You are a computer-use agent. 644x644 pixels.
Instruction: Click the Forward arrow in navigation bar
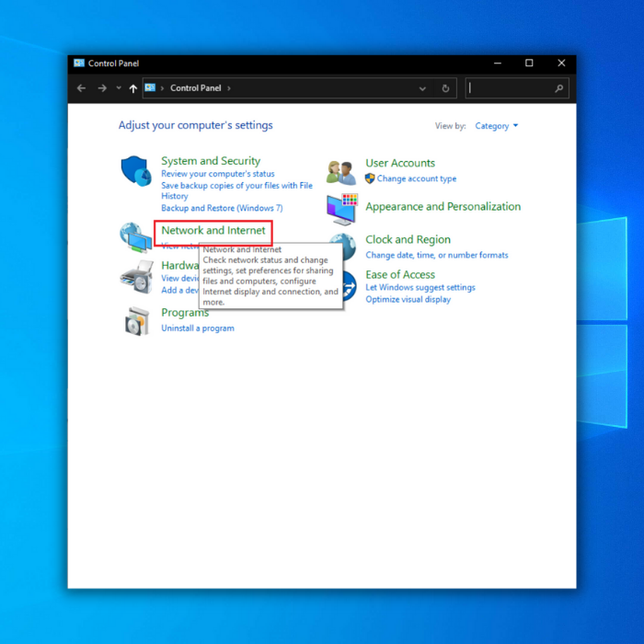point(102,88)
